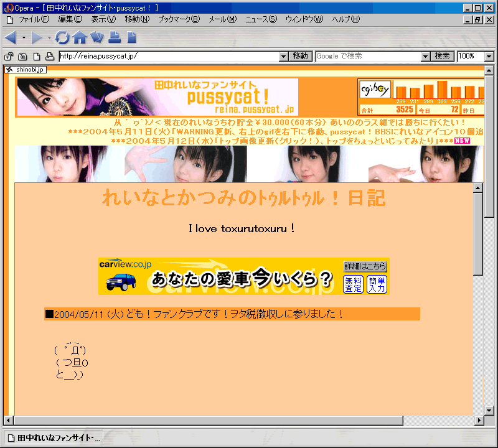Open the ニュース(S) menu

pos(261,19)
